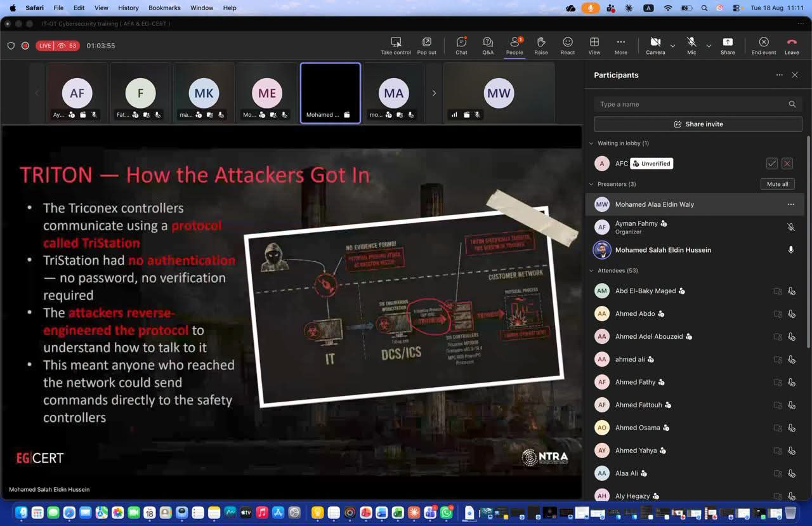Click the participants panel scrollbar
This screenshot has width=812, height=526.
(808, 241)
